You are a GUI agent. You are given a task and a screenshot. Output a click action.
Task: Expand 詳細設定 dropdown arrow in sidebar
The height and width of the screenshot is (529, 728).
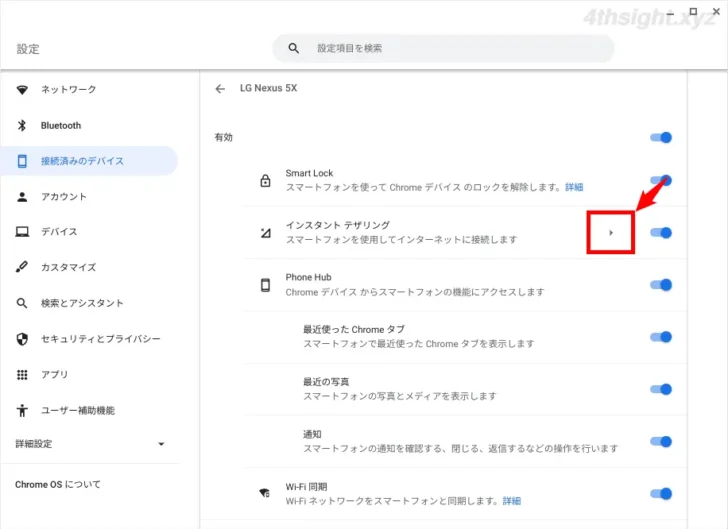[x=161, y=444]
